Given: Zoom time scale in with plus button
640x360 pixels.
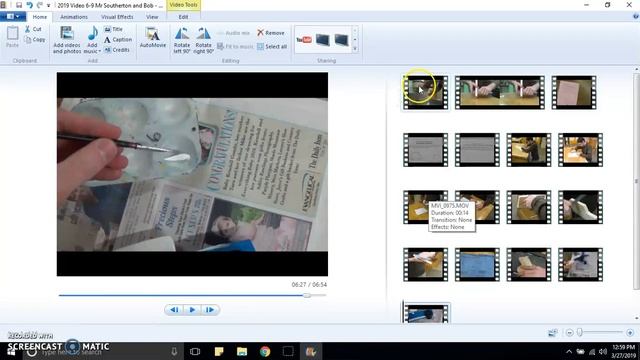Looking at the screenshot, I should click(x=630, y=333).
